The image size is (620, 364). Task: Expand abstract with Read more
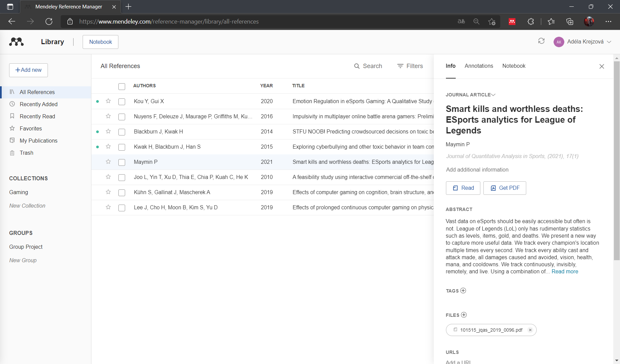point(565,271)
